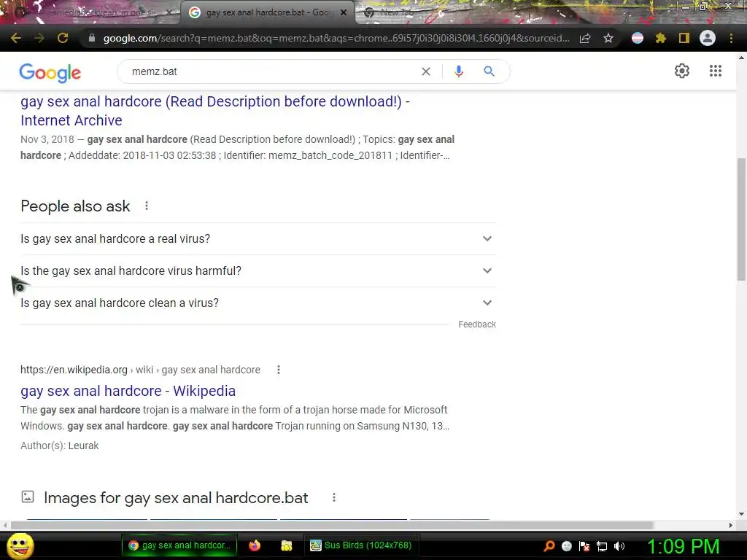Screen dimensions: 747x560
Task: Click the scroll right arrow of horizontal scrollbar
Action: 731,525
